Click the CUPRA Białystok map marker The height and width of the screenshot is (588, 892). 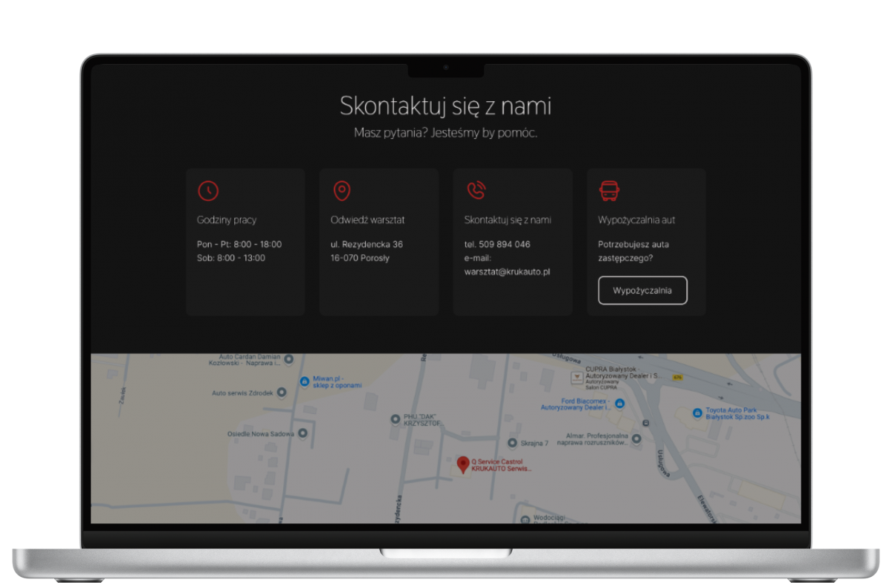576,378
